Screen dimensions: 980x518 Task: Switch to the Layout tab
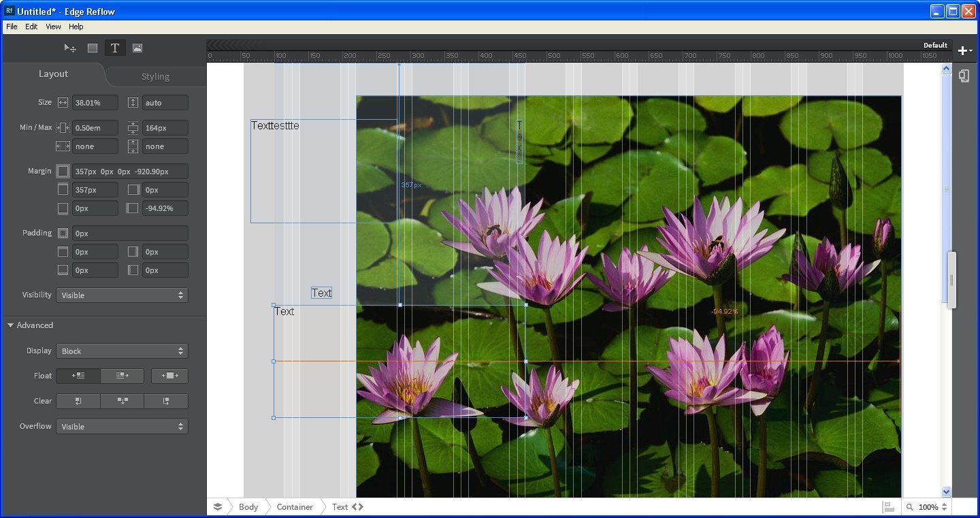pos(53,74)
